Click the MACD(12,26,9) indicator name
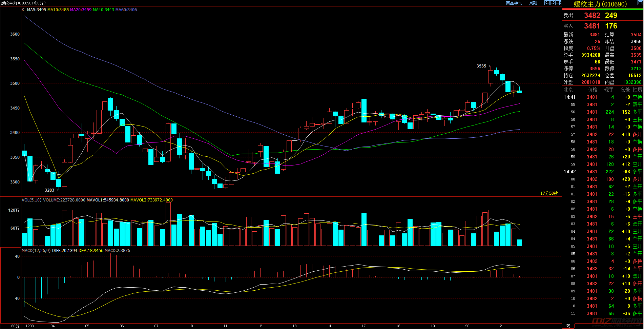The width and height of the screenshot is (644, 329). point(36,251)
